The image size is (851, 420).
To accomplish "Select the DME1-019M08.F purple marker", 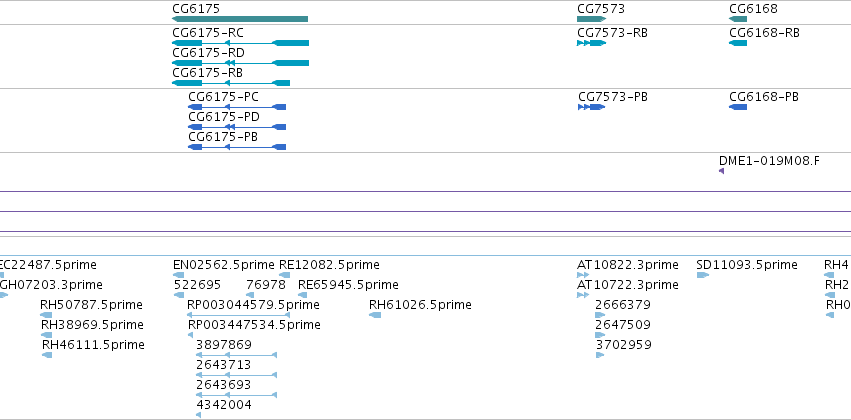I will (x=721, y=171).
